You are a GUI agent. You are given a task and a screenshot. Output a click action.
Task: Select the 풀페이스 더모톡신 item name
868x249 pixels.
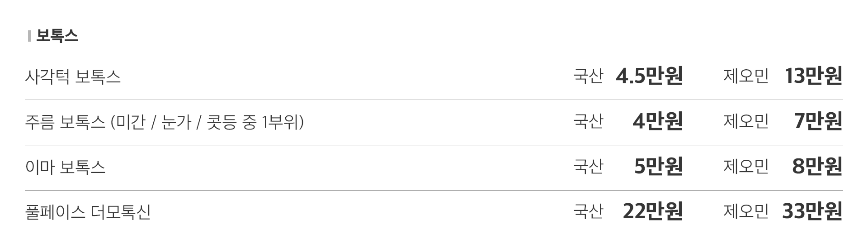click(x=88, y=212)
